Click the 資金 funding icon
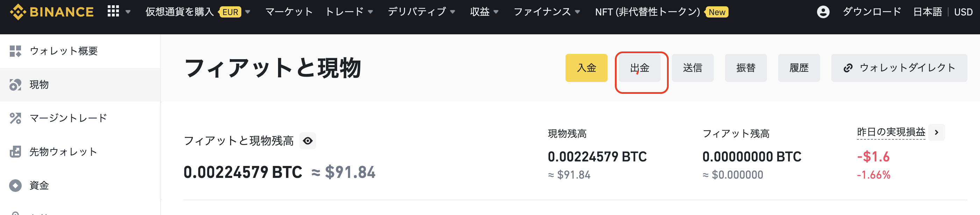The width and height of the screenshot is (980, 215). (15, 185)
